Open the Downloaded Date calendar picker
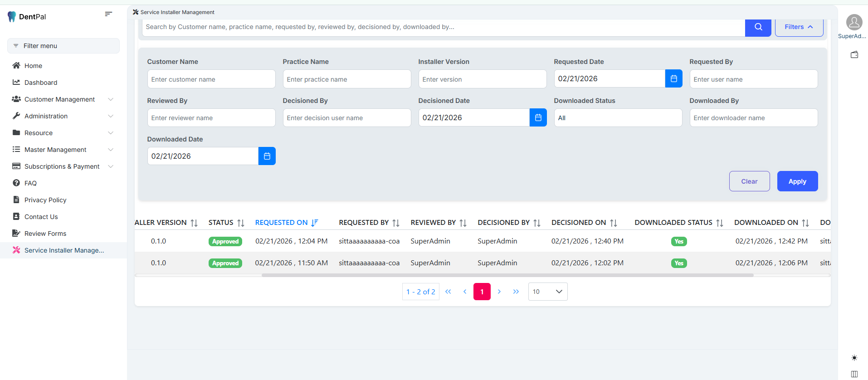This screenshot has width=868, height=380. [x=267, y=156]
